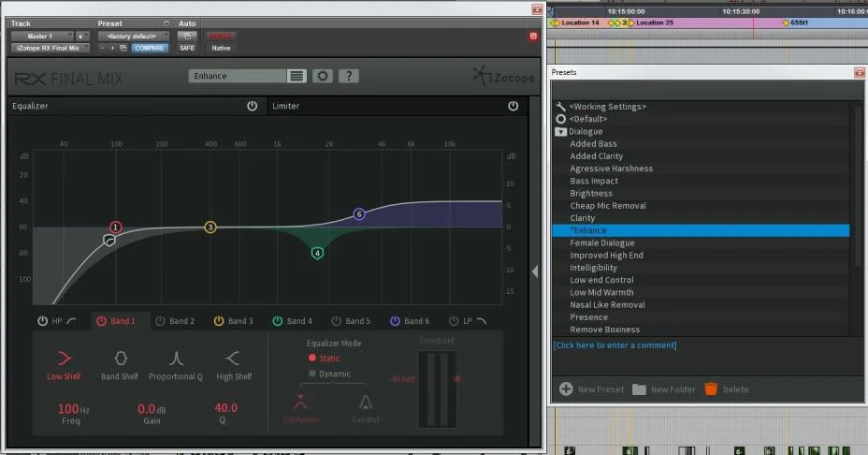The height and width of the screenshot is (455, 868).
Task: Open the factory default preset dropdown
Action: coord(134,36)
